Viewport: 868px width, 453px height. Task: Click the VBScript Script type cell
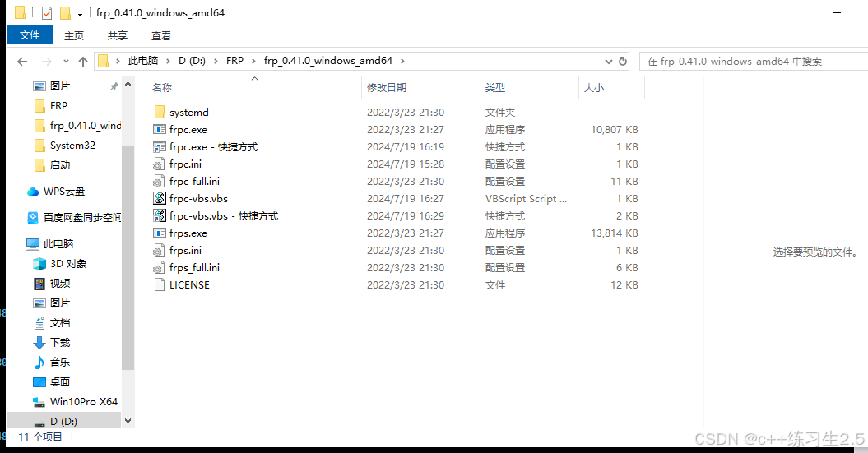coord(526,199)
